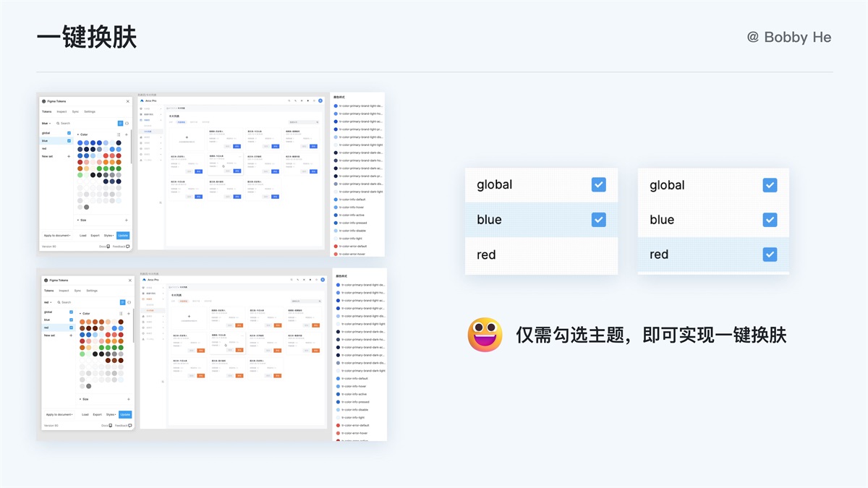This screenshot has height=488, width=868.
Task: Click the plus icon next to New set in top panel
Action: click(69, 156)
